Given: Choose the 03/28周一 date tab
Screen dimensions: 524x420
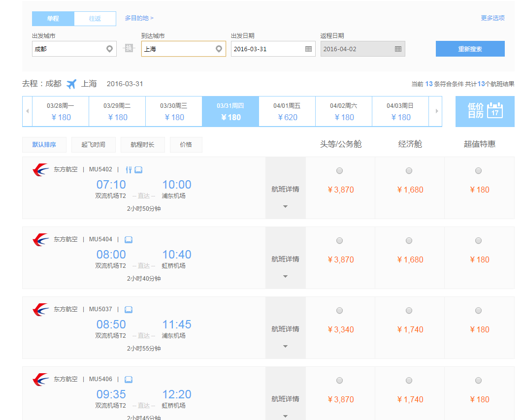Looking at the screenshot, I should [x=61, y=111].
